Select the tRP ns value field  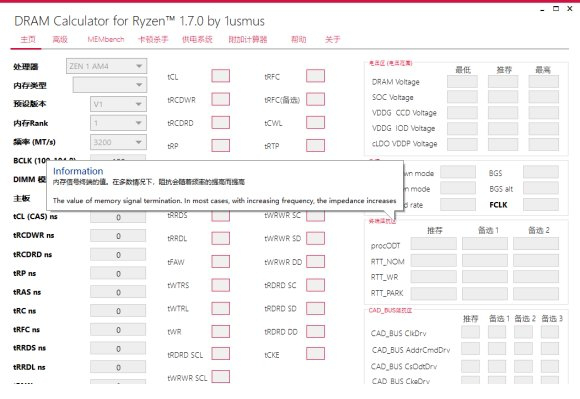click(x=118, y=273)
